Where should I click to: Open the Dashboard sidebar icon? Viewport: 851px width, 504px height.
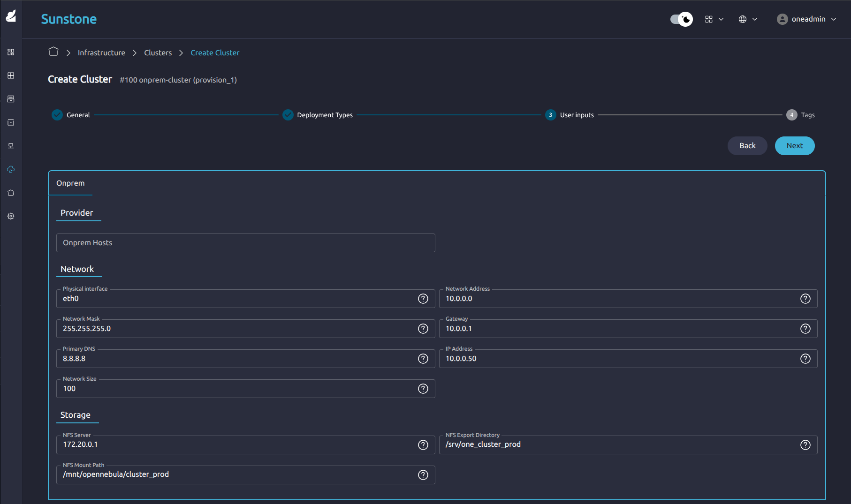point(11,52)
